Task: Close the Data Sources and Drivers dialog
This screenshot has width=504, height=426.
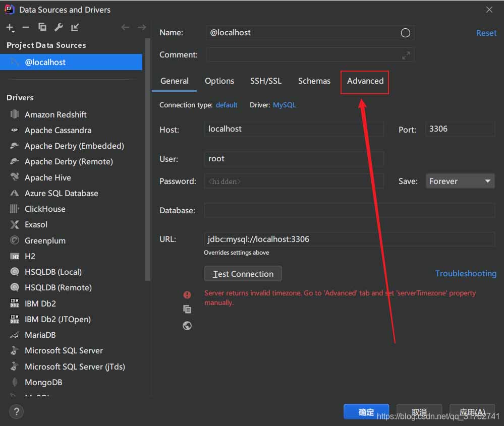Action: [x=489, y=10]
